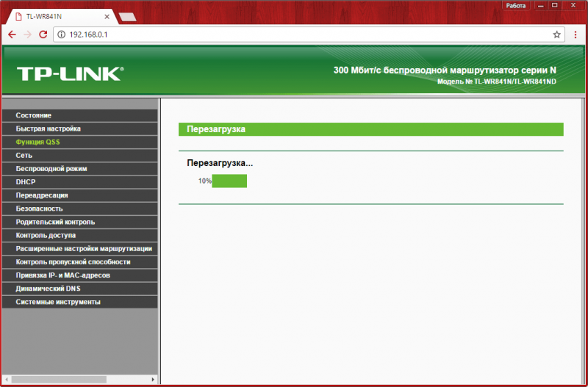Click the Работа profile button
Image resolution: width=588 pixels, height=387 pixels.
click(516, 6)
